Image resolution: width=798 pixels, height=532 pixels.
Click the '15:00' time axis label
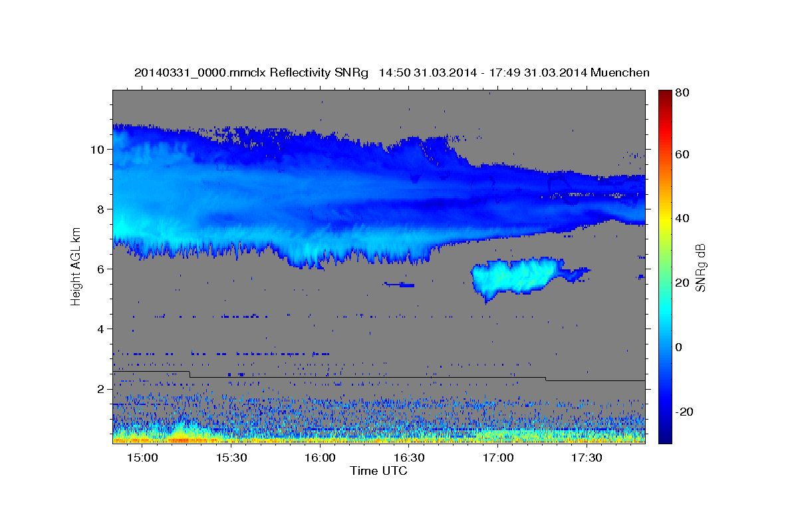142,458
